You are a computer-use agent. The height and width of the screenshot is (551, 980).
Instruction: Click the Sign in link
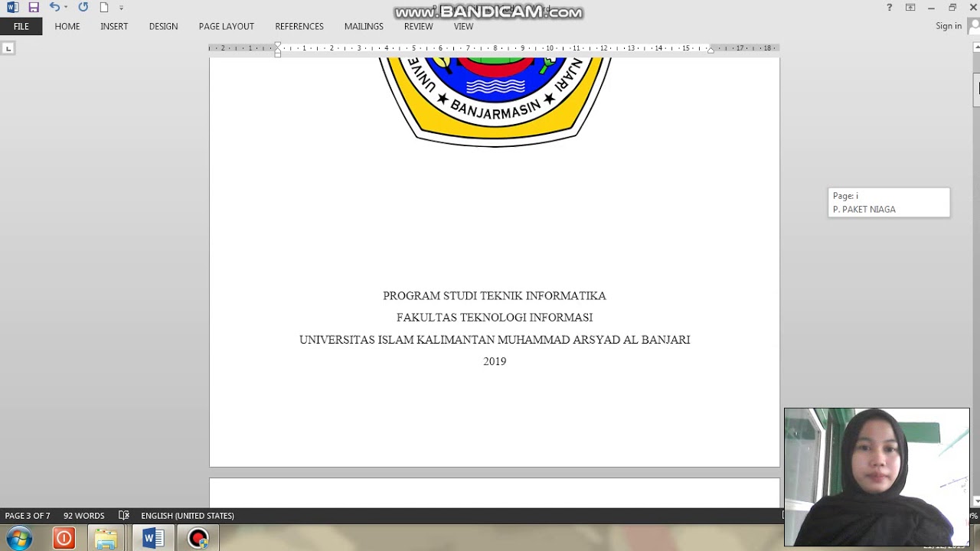949,26
